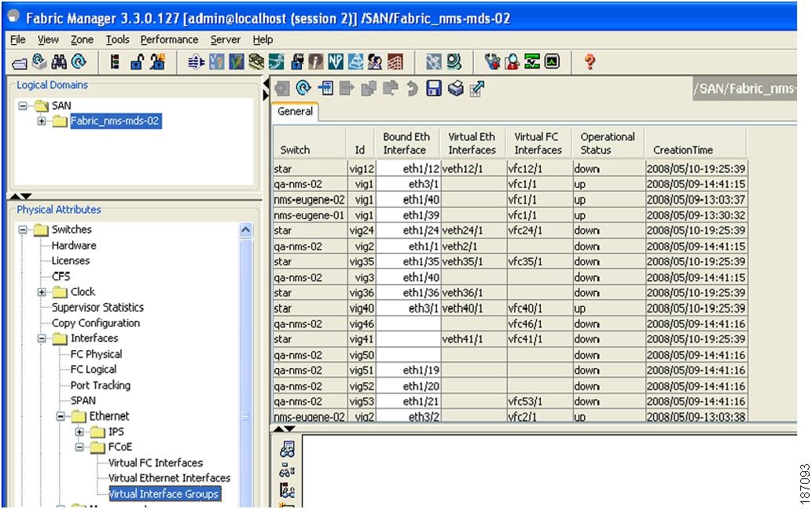Collapse the Interfaces folder
The width and height of the screenshot is (812, 509).
click(42, 338)
